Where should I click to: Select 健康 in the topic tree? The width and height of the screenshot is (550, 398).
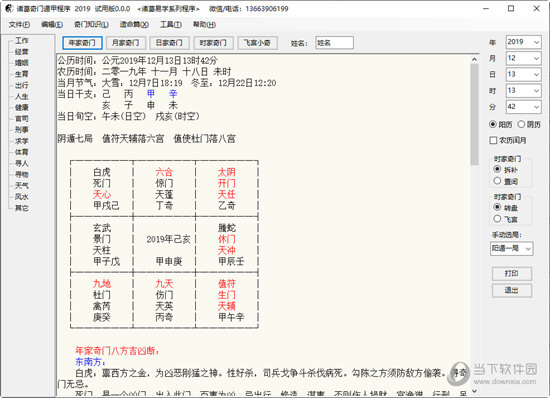coord(21,108)
